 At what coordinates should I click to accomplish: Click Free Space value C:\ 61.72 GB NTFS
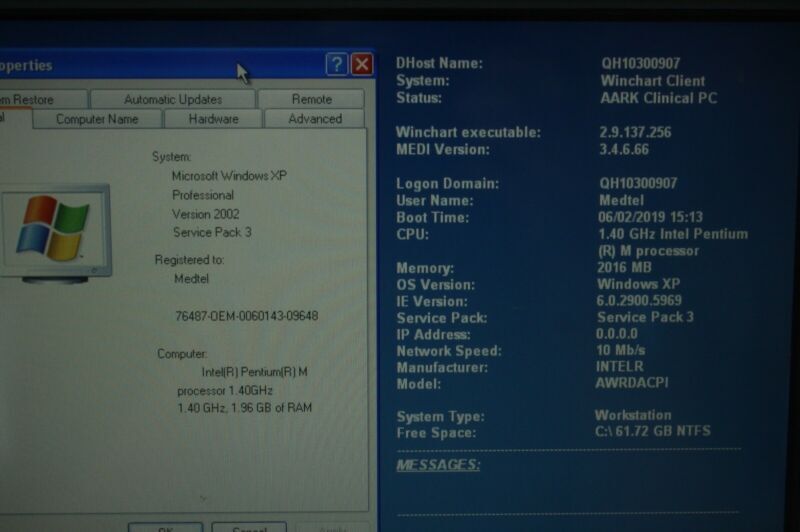point(653,431)
